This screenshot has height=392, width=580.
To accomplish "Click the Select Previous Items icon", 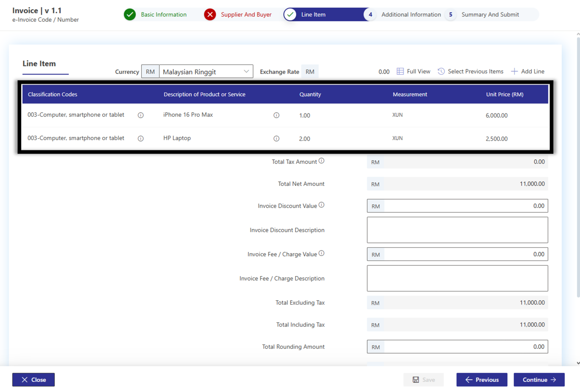I will tap(441, 71).
